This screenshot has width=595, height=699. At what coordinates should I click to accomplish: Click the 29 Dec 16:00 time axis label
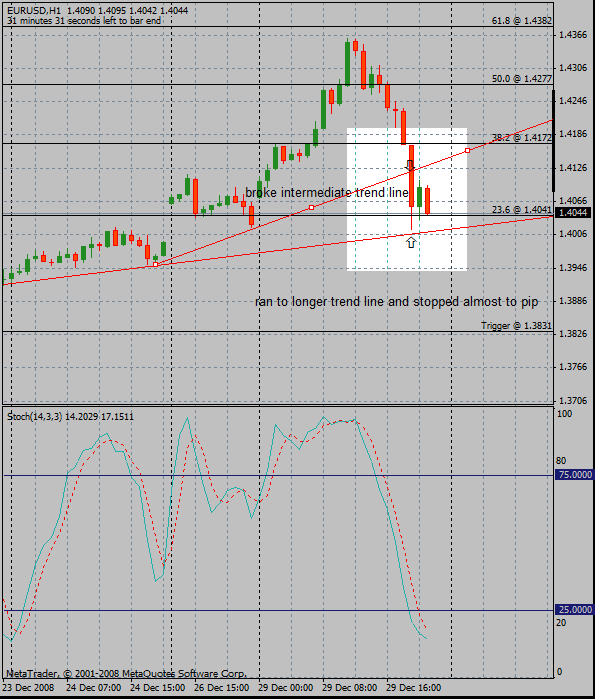coord(414,687)
